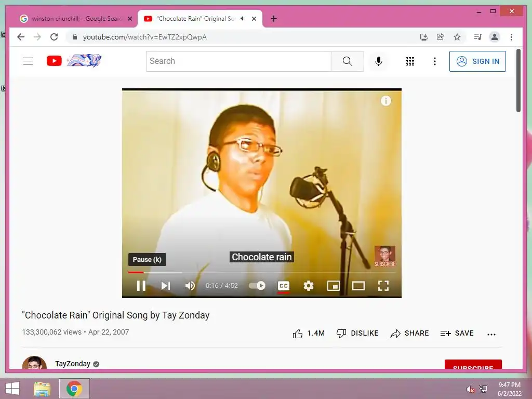Close the Chocolate Rain tab
The image size is (532, 399).
(x=254, y=19)
